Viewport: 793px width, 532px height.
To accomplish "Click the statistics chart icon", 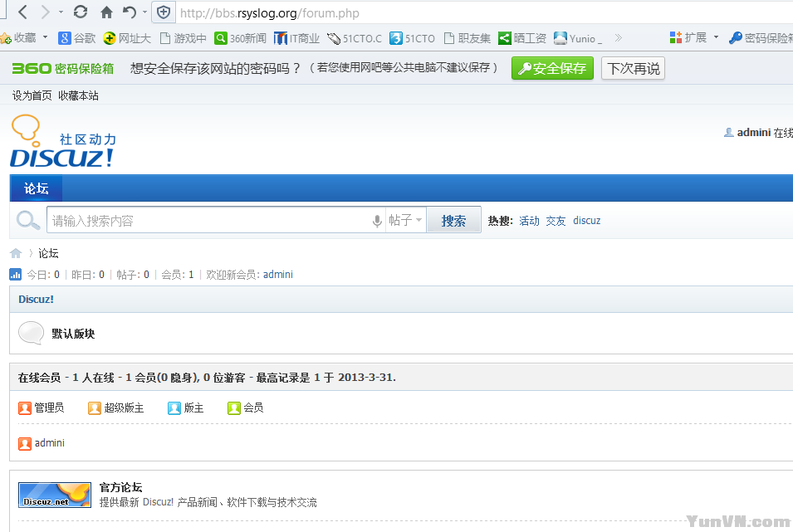I will click(15, 274).
